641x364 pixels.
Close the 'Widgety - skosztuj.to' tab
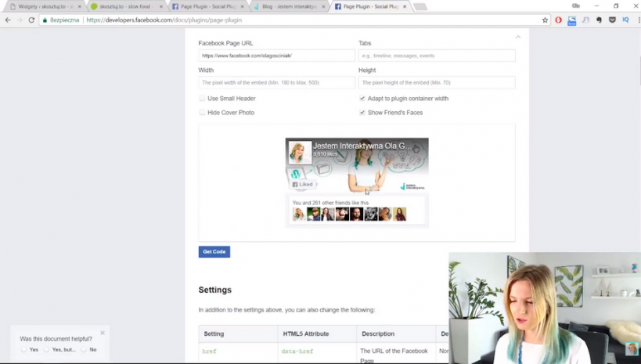(79, 6)
